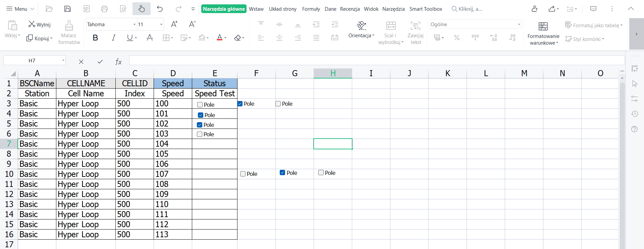Image resolution: width=644 pixels, height=249 pixels.
Task: Uncheck the Pole checkbox in row 10 column G
Action: click(282, 173)
